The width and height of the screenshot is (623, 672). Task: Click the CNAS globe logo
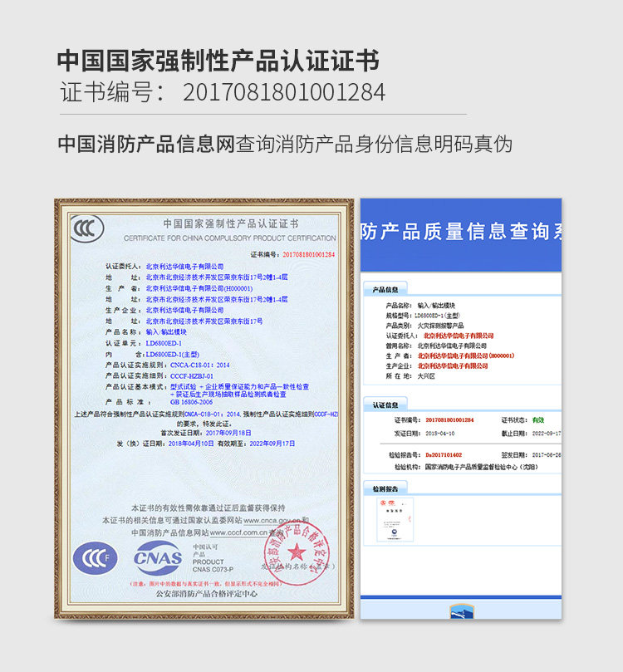click(158, 557)
